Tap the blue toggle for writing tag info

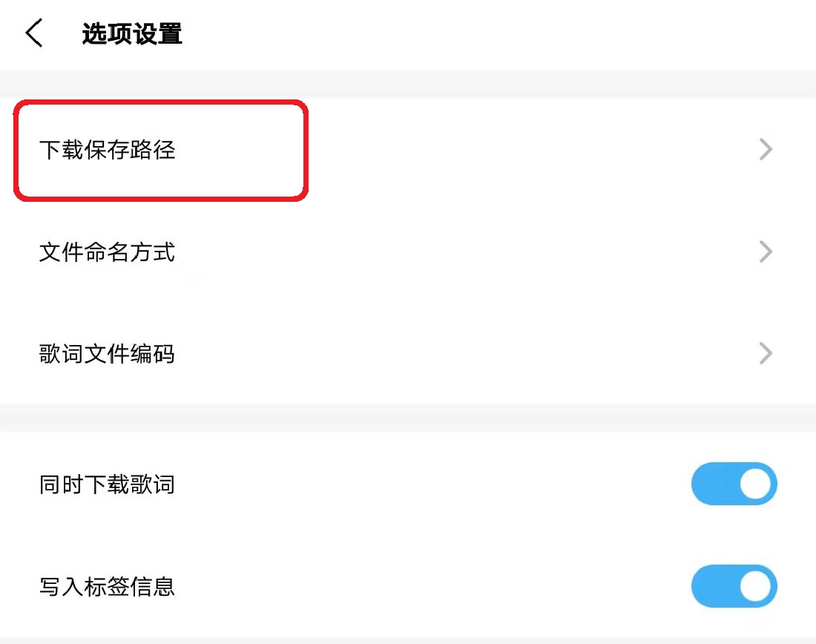pos(734,586)
